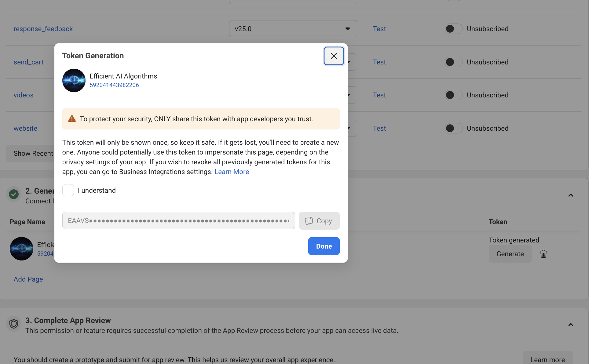Check the I understand checkbox
589x364 pixels.
[68, 190]
